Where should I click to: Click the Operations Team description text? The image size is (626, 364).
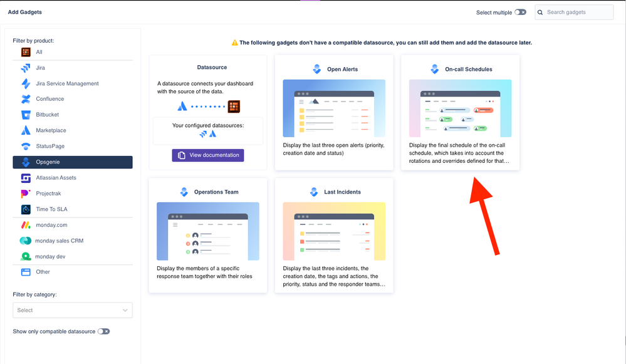click(x=204, y=272)
